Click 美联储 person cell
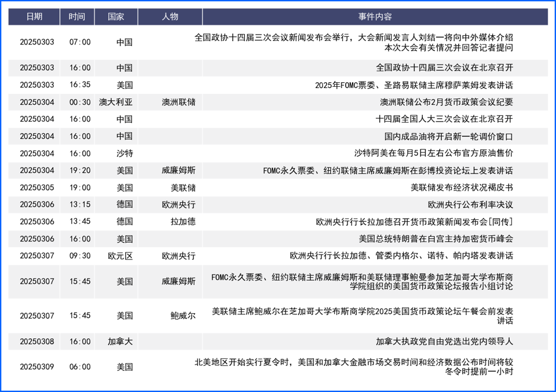The width and height of the screenshot is (556, 392). pos(183,188)
